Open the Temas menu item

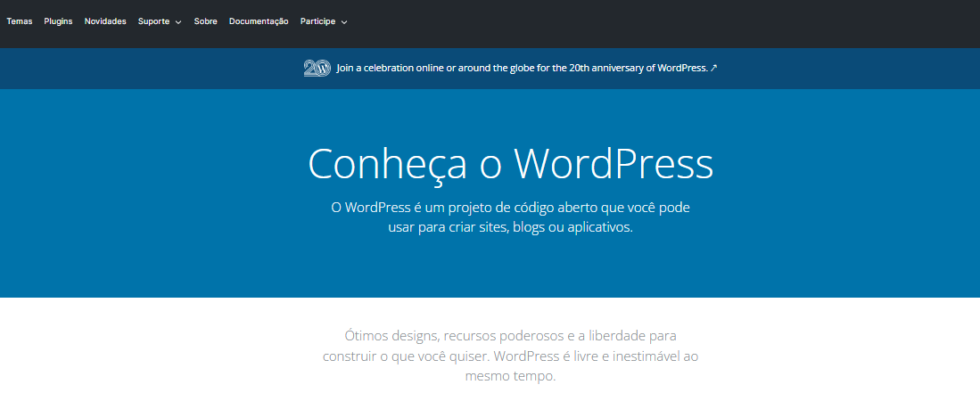click(x=20, y=21)
